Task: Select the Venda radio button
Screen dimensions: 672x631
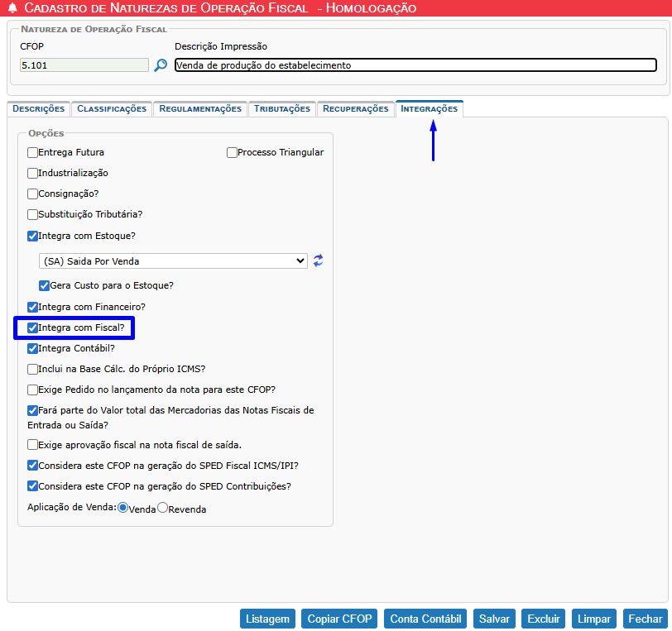Action: point(123,508)
